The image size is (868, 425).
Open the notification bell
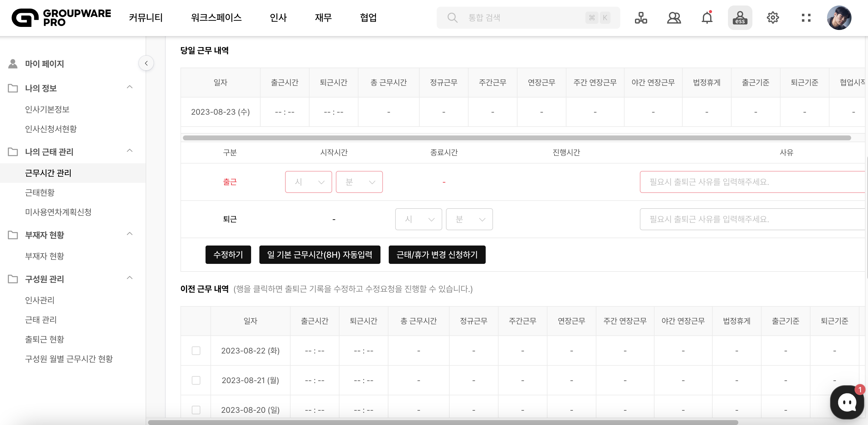click(707, 17)
